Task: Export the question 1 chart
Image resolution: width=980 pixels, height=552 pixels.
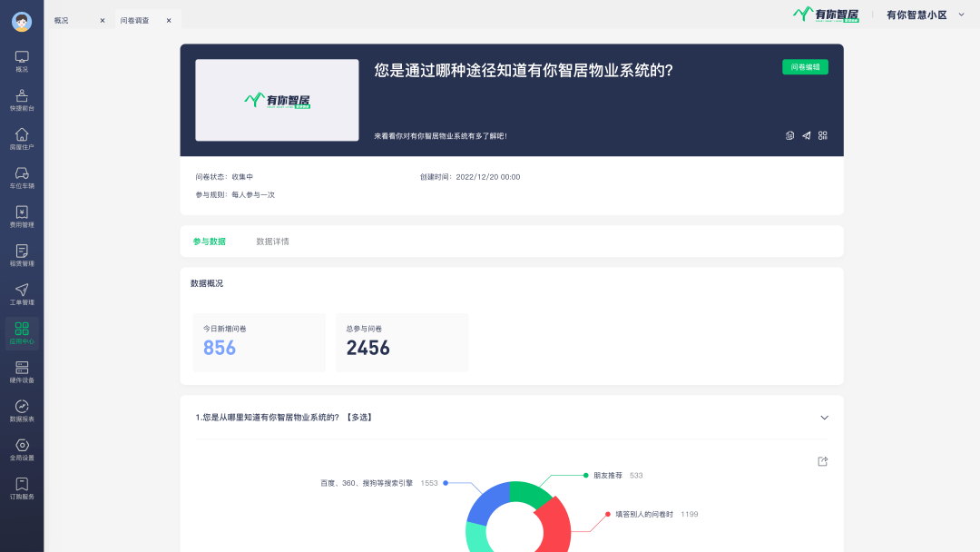Action: [822, 461]
